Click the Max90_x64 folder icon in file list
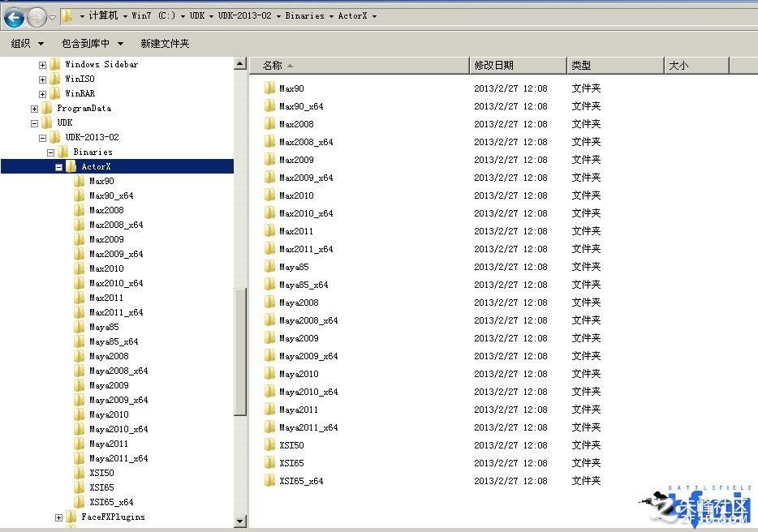This screenshot has width=758, height=532. pyautogui.click(x=269, y=105)
